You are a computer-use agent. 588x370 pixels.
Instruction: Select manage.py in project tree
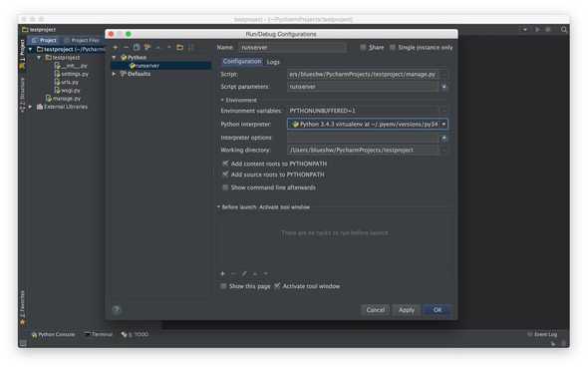click(64, 99)
